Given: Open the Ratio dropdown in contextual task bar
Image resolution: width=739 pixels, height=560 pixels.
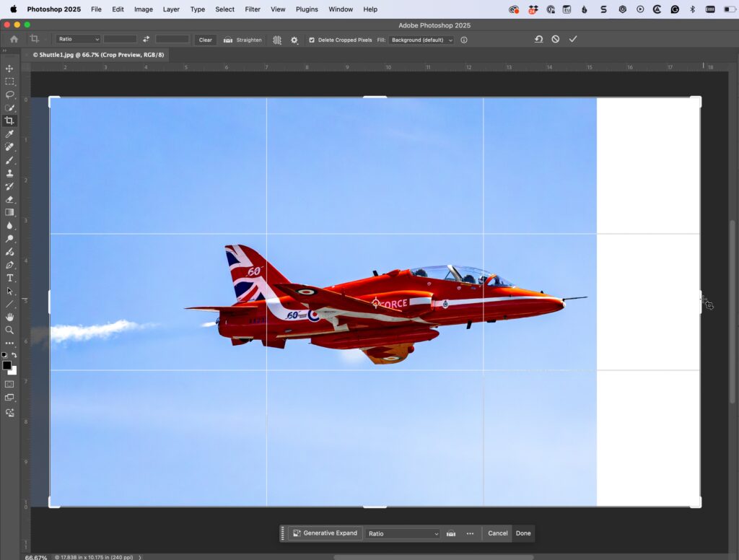Looking at the screenshot, I should (403, 533).
